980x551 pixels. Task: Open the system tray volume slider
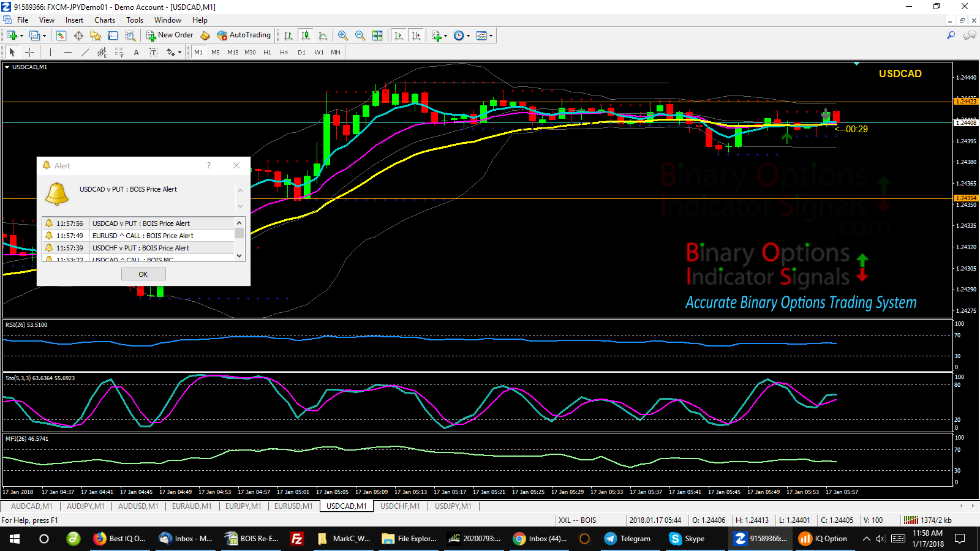click(880, 539)
